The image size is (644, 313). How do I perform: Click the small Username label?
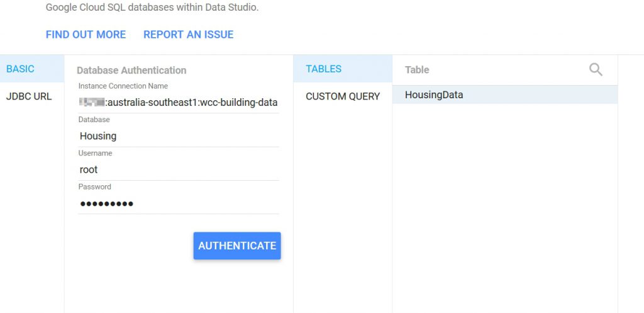[x=95, y=153]
